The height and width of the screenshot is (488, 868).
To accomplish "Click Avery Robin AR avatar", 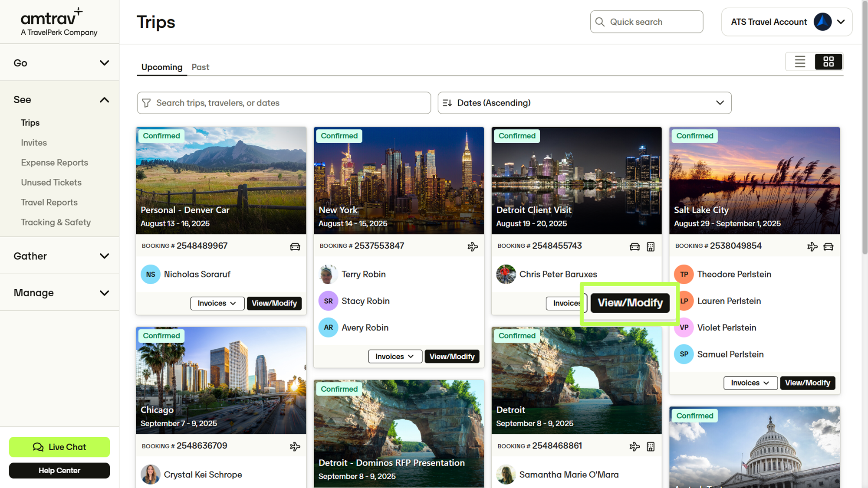I will 328,328.
